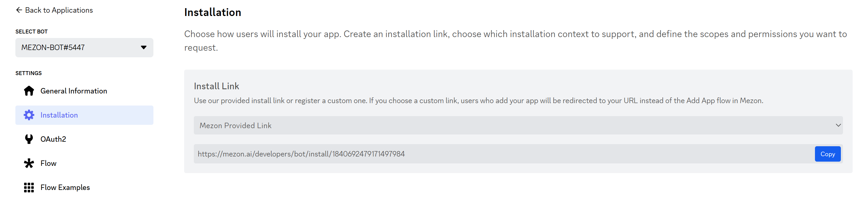This screenshot has width=868, height=199.
Task: Click the chevron on install link dropdown
Action: pyautogui.click(x=838, y=125)
